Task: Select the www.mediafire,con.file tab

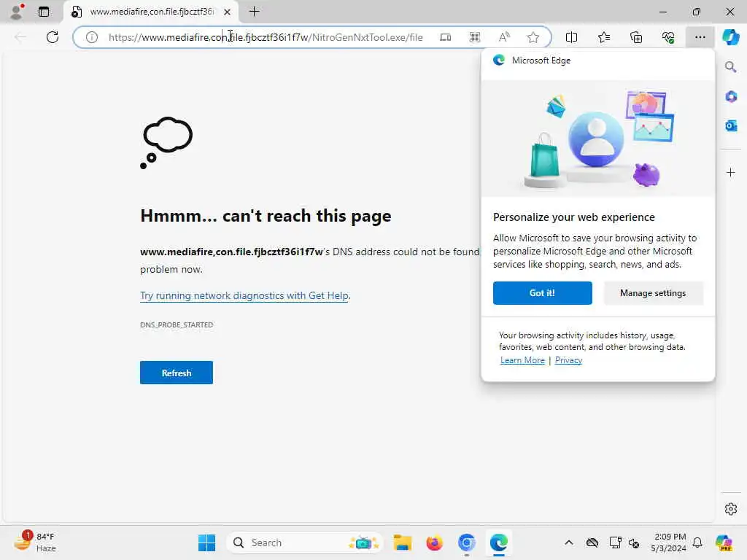Action: pos(150,12)
